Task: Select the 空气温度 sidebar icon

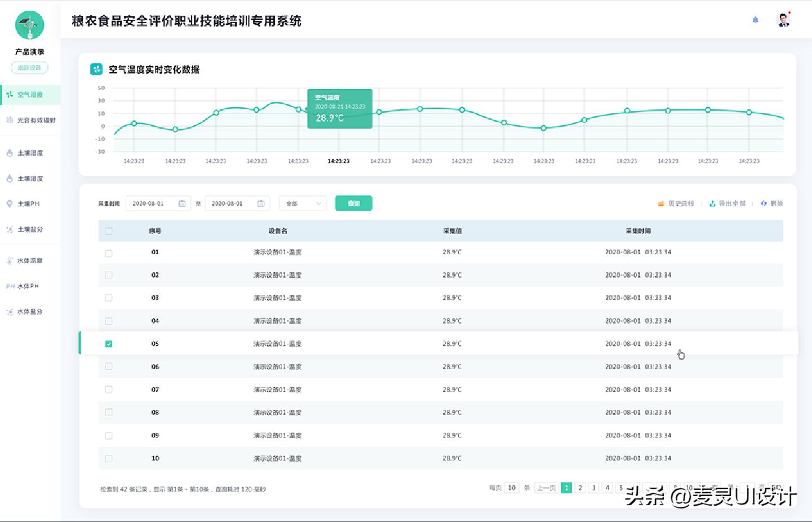Action: coord(10,95)
